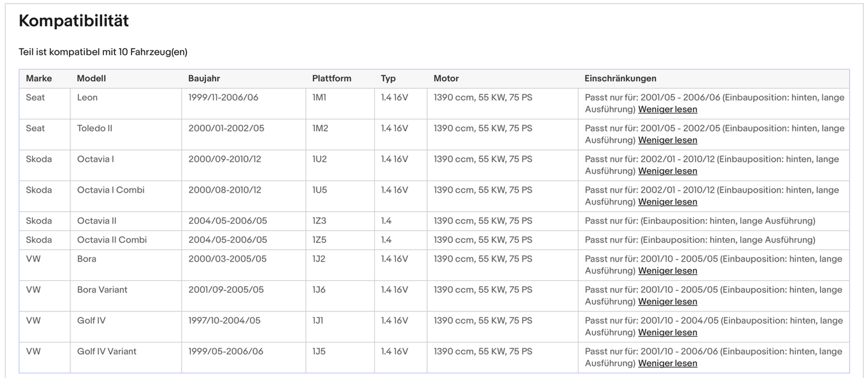Select the 'Typ' column header
Screen dimensions: 868x378
[388, 79]
